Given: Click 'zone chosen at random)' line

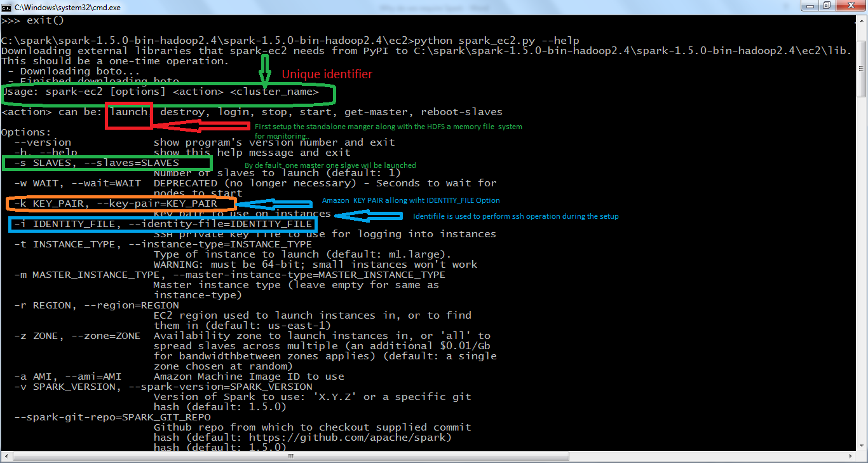Looking at the screenshot, I should (223, 366).
